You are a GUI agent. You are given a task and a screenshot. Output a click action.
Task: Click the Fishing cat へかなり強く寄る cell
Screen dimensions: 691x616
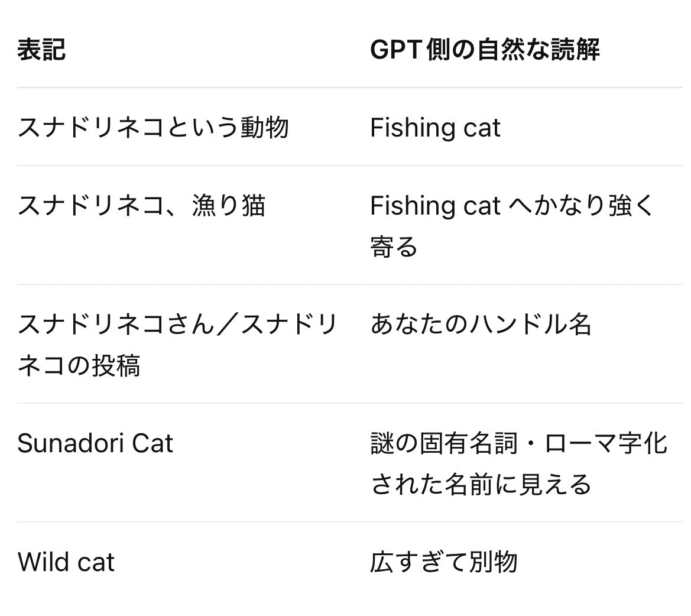[x=512, y=226]
